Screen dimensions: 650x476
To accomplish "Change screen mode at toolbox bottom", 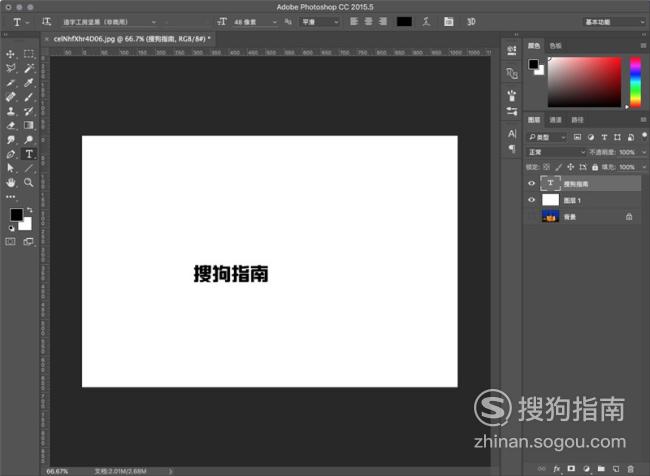I will [29, 241].
